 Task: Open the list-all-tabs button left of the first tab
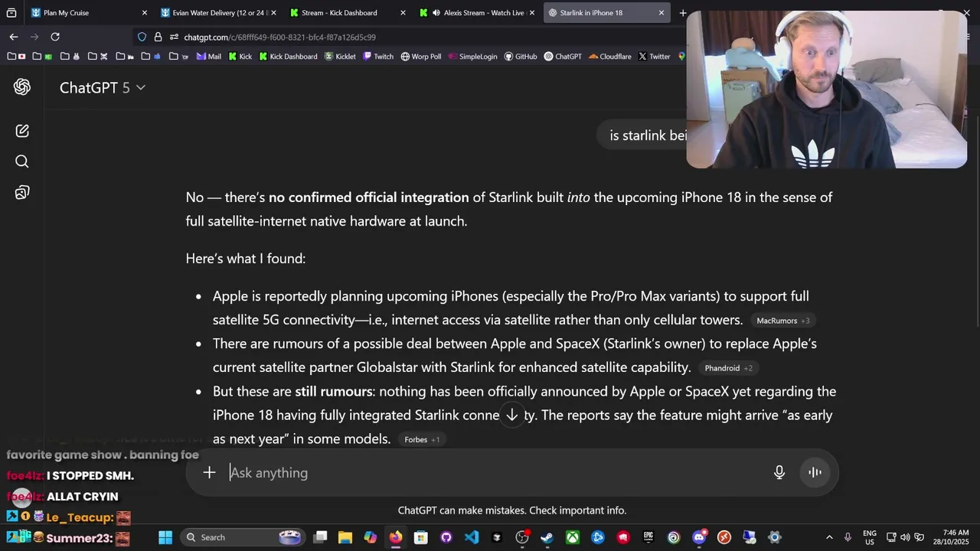tap(11, 13)
